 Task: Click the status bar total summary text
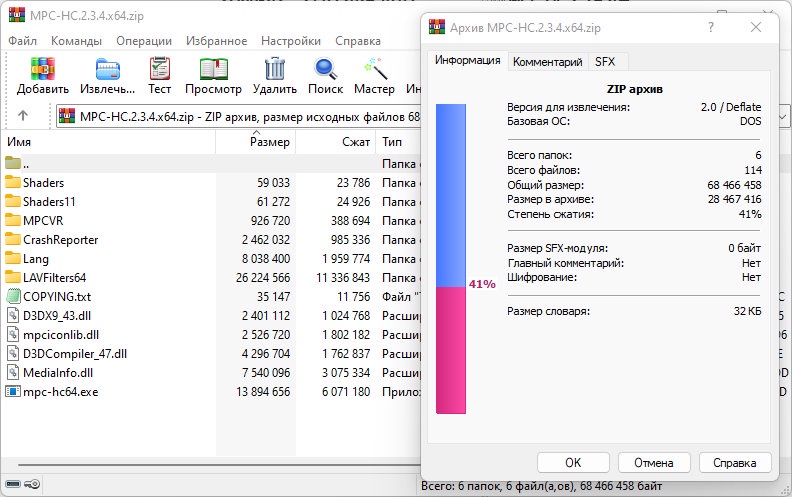click(541, 486)
